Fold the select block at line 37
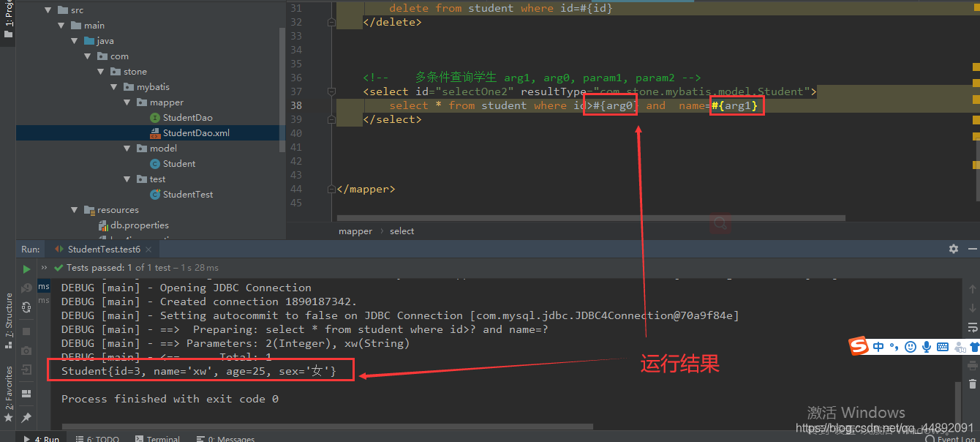This screenshot has height=442, width=980. click(332, 91)
